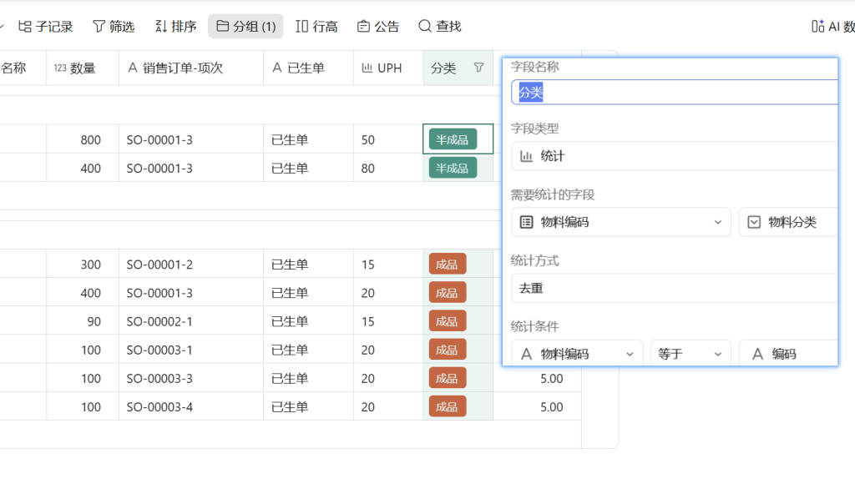Image resolution: width=855 pixels, height=504 pixels.
Task: Click the 成品 tag in the SO-00003-3 row
Action: (448, 378)
